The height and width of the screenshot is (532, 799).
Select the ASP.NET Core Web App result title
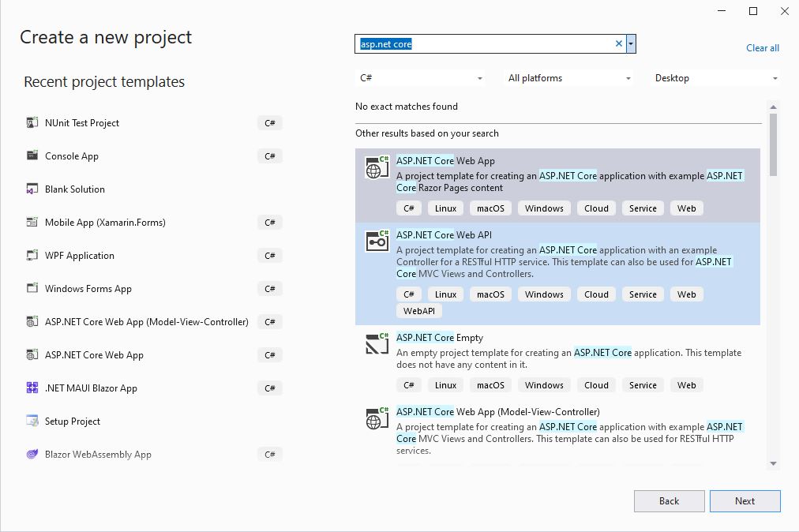click(x=445, y=160)
